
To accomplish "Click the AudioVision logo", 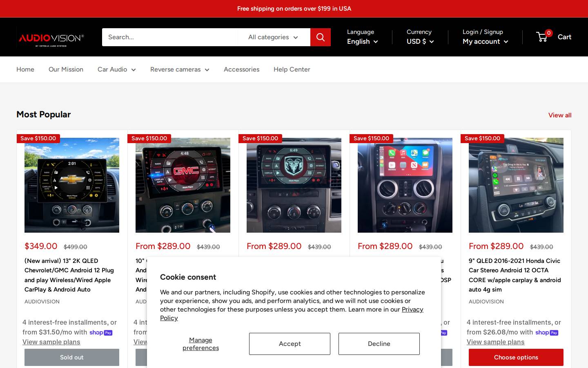I will pyautogui.click(x=51, y=39).
